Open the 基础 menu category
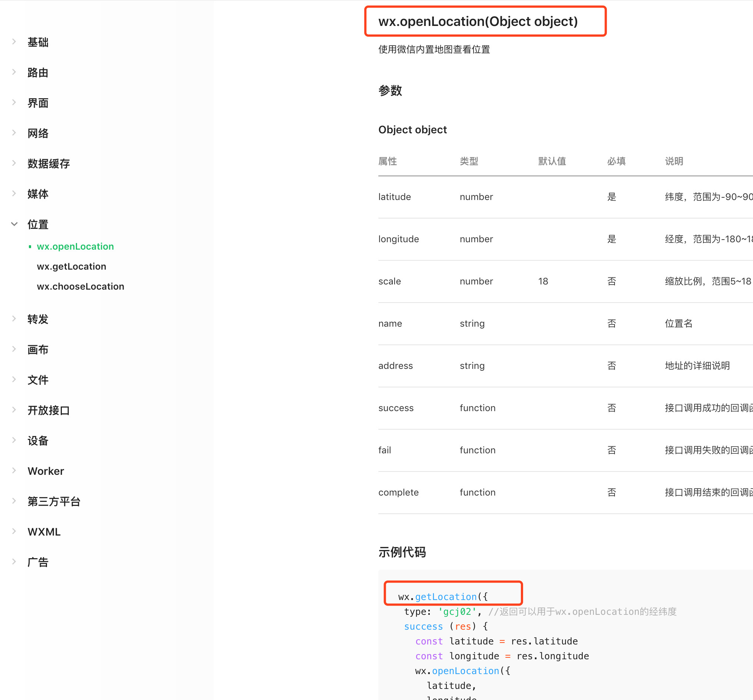 [x=38, y=42]
